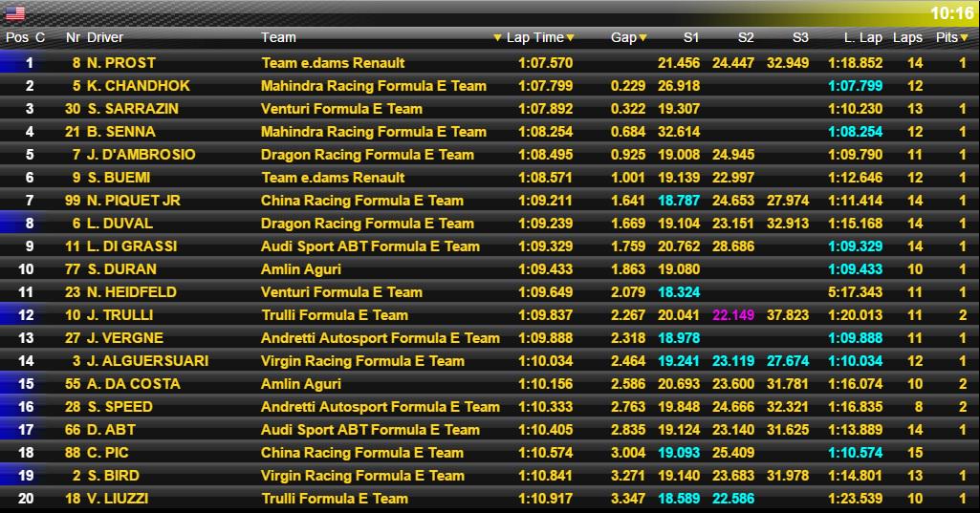Select driver V. LIUZZI
This screenshot has width=980, height=513.
[118, 499]
